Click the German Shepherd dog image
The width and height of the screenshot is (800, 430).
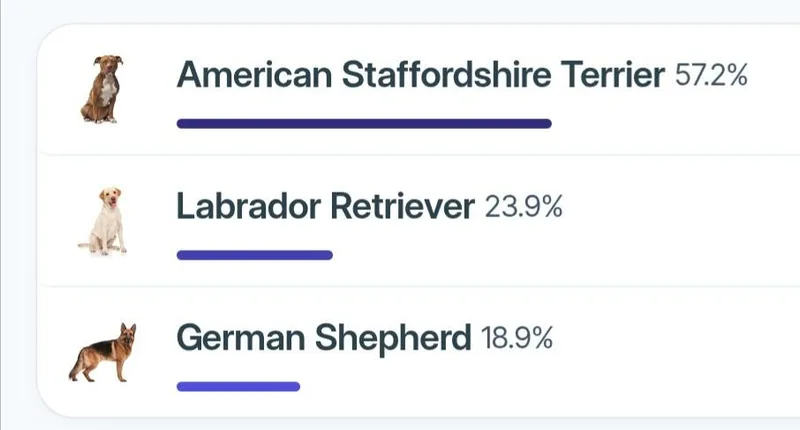pos(103,352)
